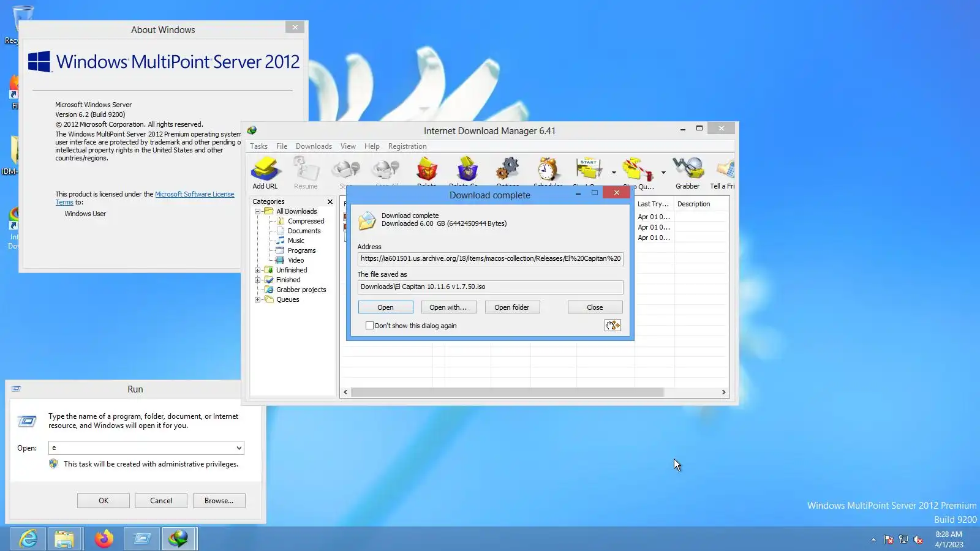
Task: Open the File menu in IDM
Action: point(282,146)
